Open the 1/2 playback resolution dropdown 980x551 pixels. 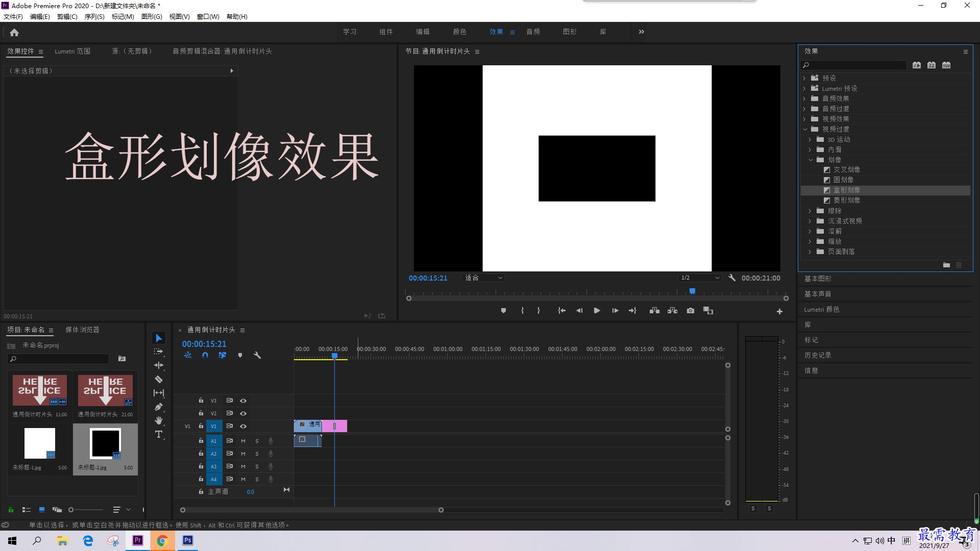[x=699, y=278]
